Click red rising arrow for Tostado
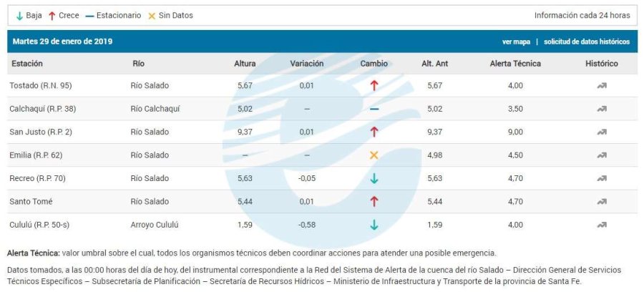This screenshot has width=644, height=292. coord(374,86)
